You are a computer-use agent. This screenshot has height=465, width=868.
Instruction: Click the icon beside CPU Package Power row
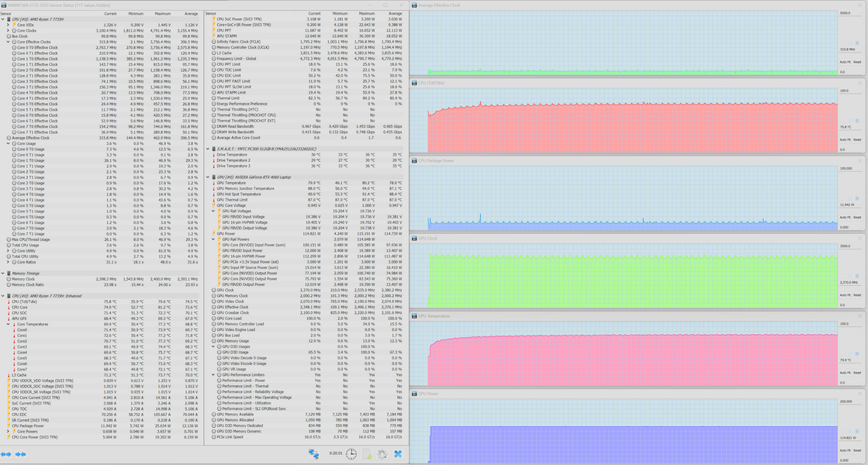(x=9, y=425)
